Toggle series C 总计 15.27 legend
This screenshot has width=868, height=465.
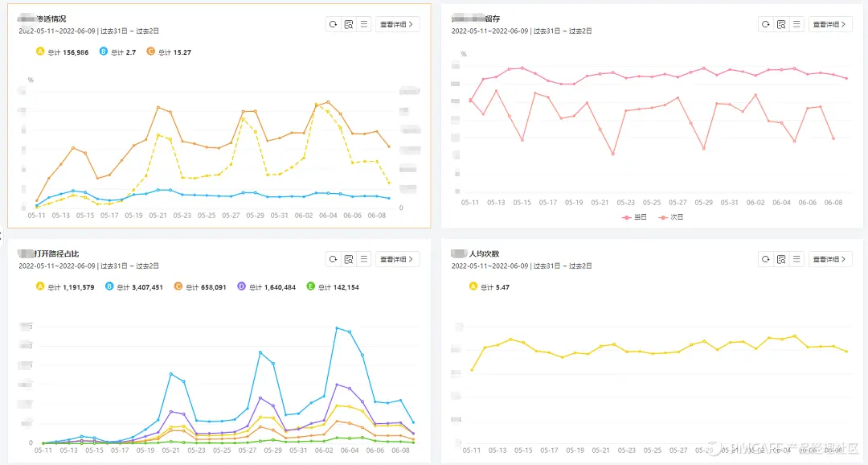click(x=169, y=52)
